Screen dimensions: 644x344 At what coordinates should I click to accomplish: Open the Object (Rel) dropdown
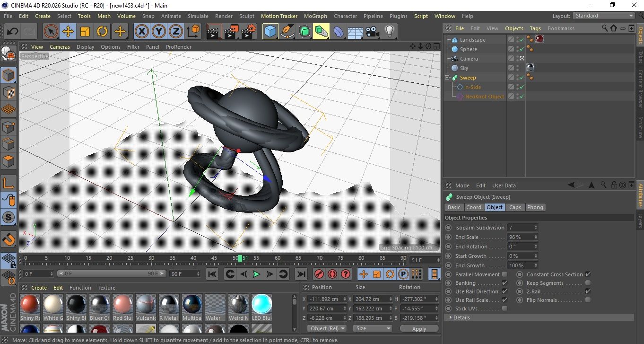(327, 328)
